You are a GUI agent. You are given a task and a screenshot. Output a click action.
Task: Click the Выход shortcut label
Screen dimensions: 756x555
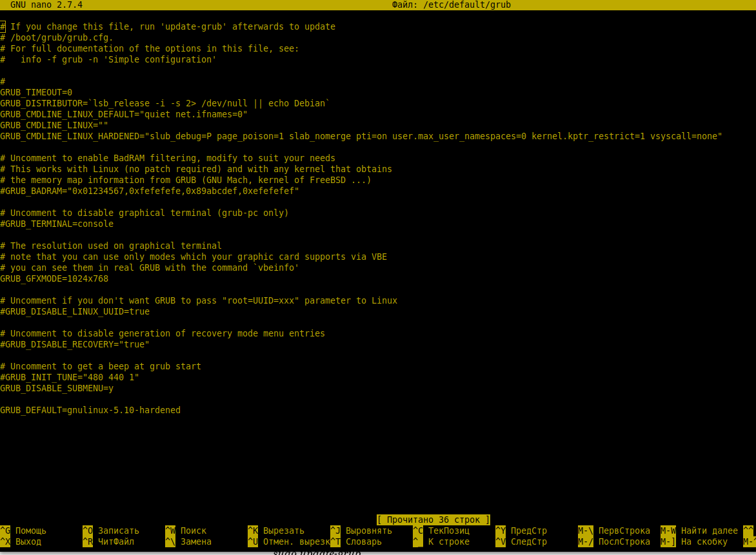pos(28,541)
